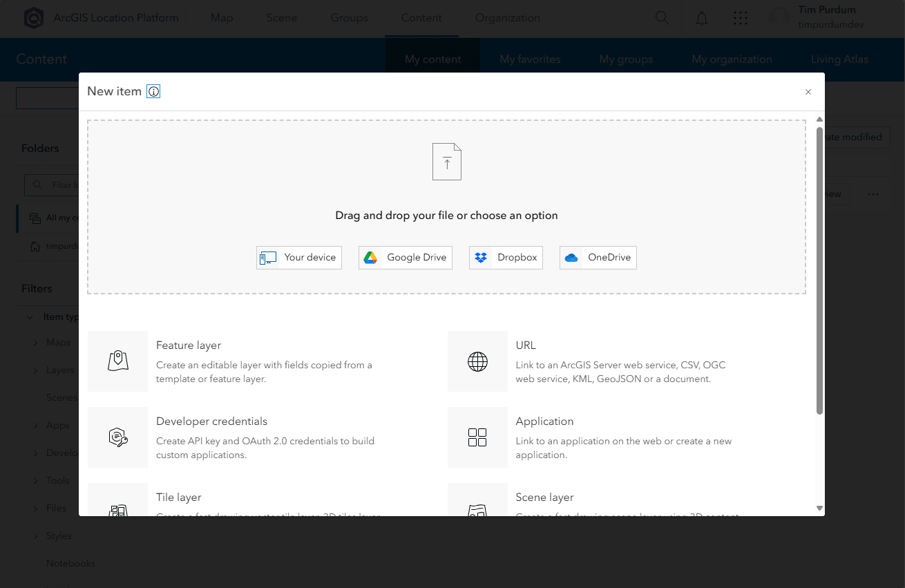Image resolution: width=905 pixels, height=588 pixels.
Task: Click the search magnifier icon in header
Action: coord(663,19)
